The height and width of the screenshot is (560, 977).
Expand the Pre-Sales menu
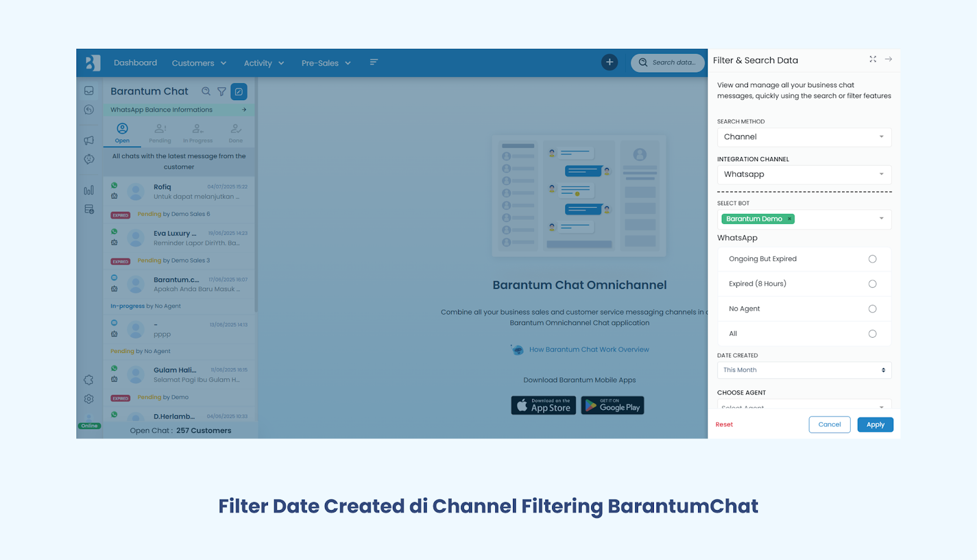click(326, 63)
